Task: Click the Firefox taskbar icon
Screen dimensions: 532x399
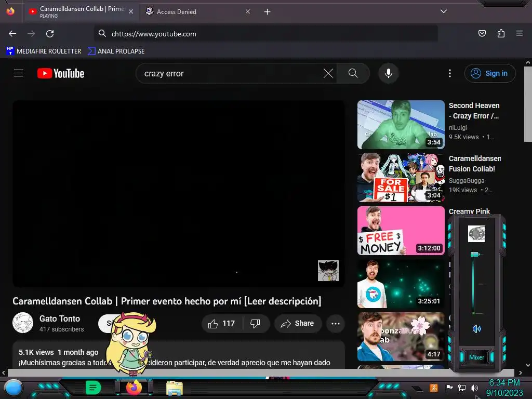Action: (x=134, y=388)
